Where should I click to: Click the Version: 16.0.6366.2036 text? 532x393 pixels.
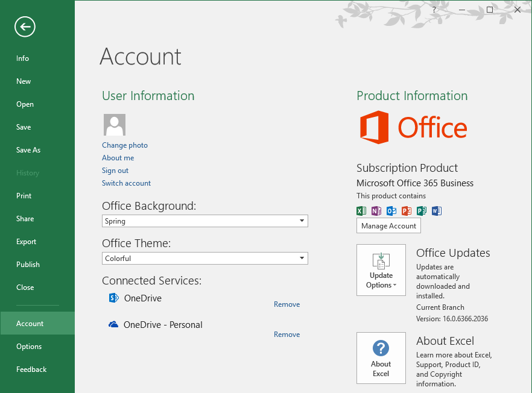(x=452, y=319)
